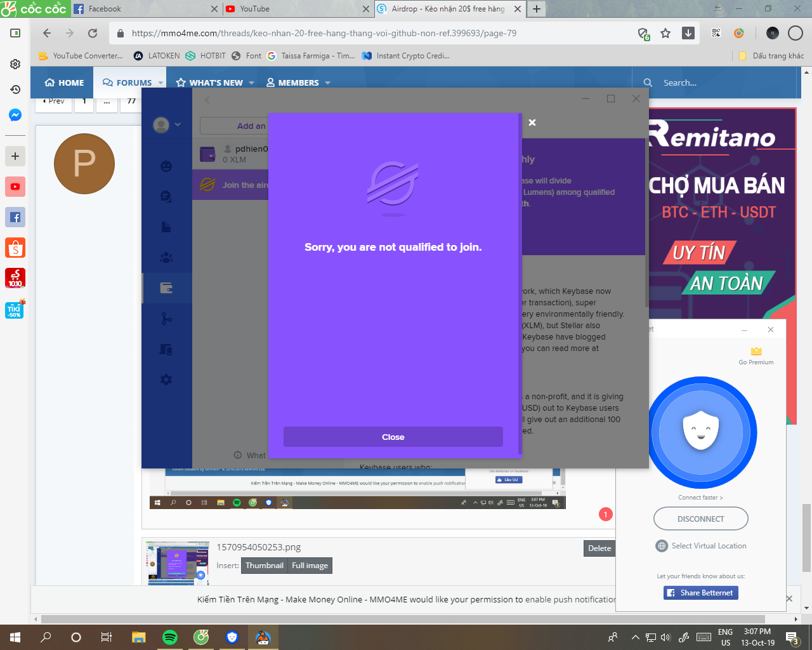The height and width of the screenshot is (650, 812).
Task: Switch to the Facebook browser tab
Action: (145, 9)
